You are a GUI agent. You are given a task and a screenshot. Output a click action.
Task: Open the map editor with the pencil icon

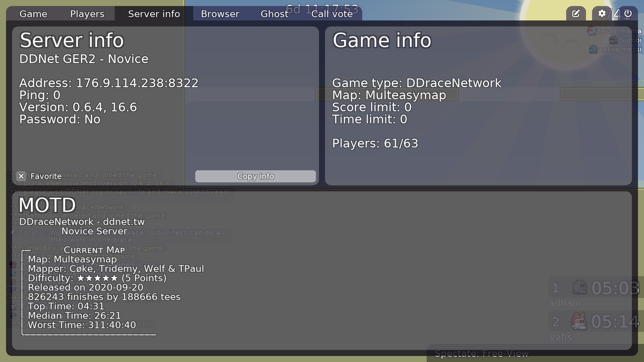[x=576, y=13]
